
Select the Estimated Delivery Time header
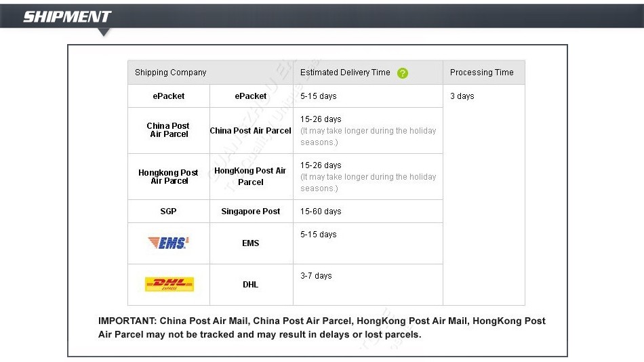345,73
